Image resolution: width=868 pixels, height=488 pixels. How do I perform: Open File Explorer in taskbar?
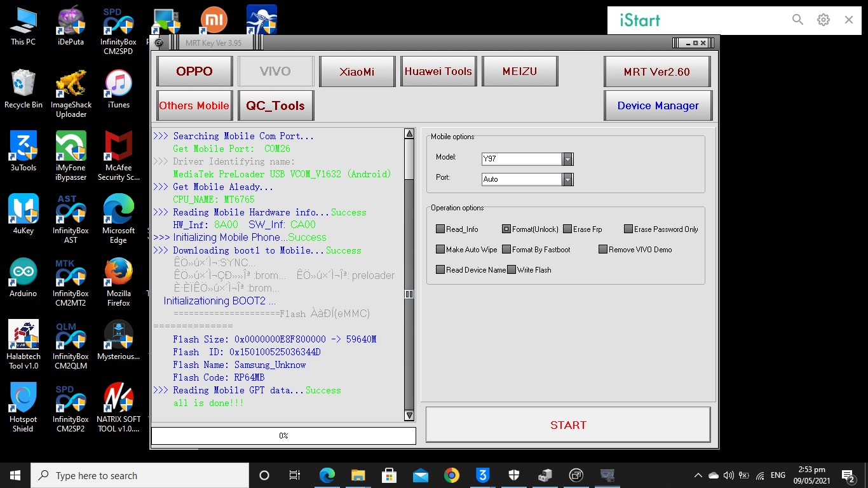click(358, 475)
